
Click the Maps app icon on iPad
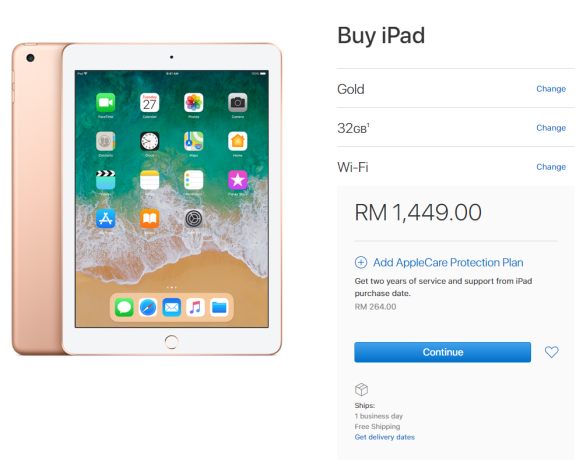pos(193,141)
